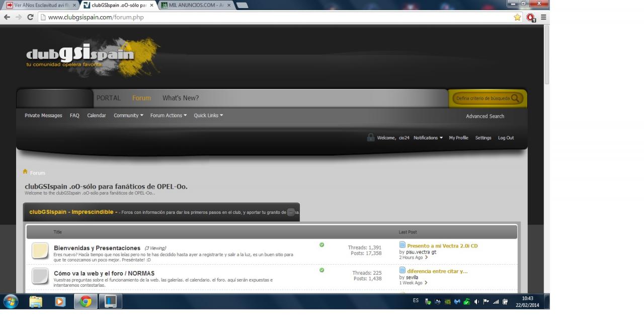This screenshot has width=644, height=321.
Task: Open Cómo va la web y el foro / NORMAS
Action: 104,273
